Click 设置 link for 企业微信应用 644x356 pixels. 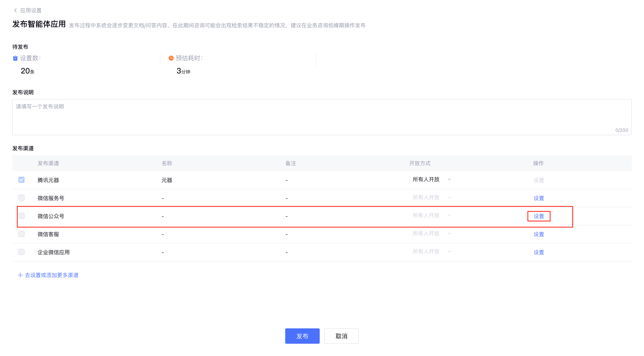(539, 252)
